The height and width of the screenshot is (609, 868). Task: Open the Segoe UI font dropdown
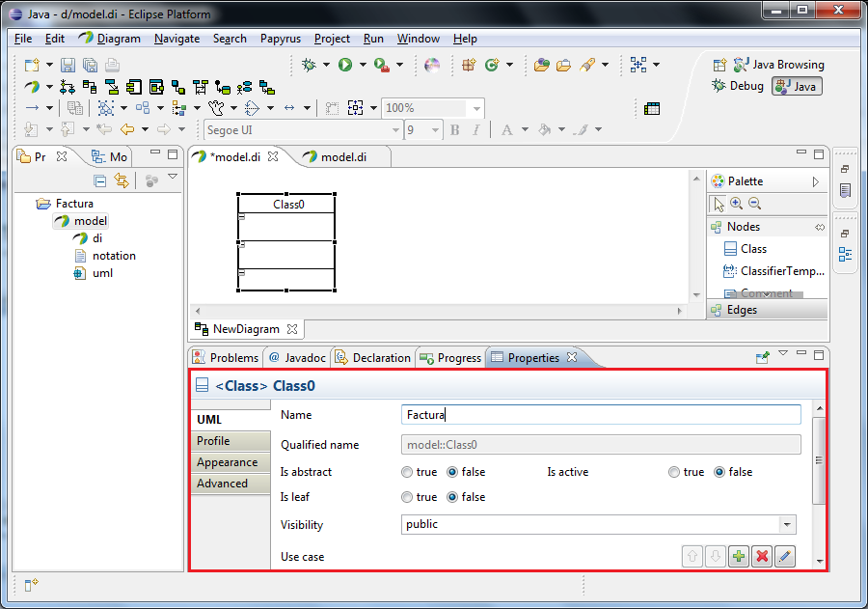395,130
